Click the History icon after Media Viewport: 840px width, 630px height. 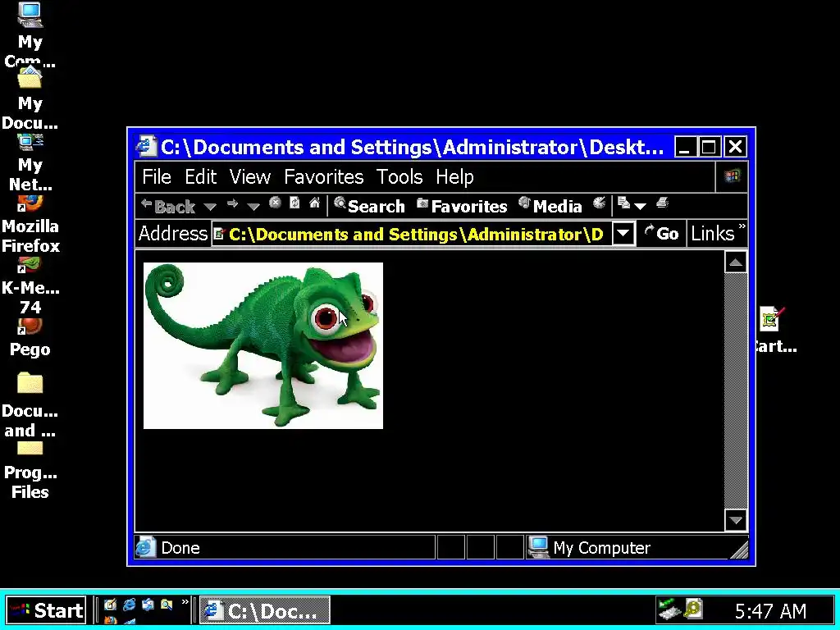pyautogui.click(x=600, y=203)
